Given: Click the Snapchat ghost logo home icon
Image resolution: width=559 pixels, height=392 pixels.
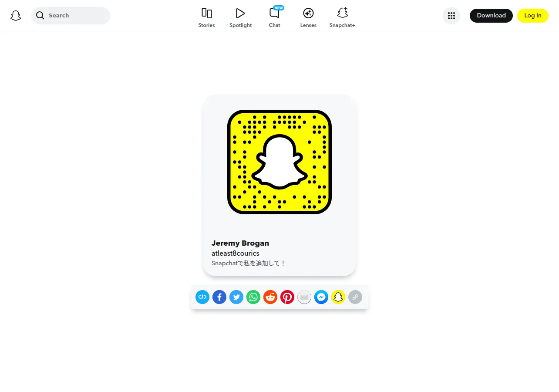Looking at the screenshot, I should point(16,16).
